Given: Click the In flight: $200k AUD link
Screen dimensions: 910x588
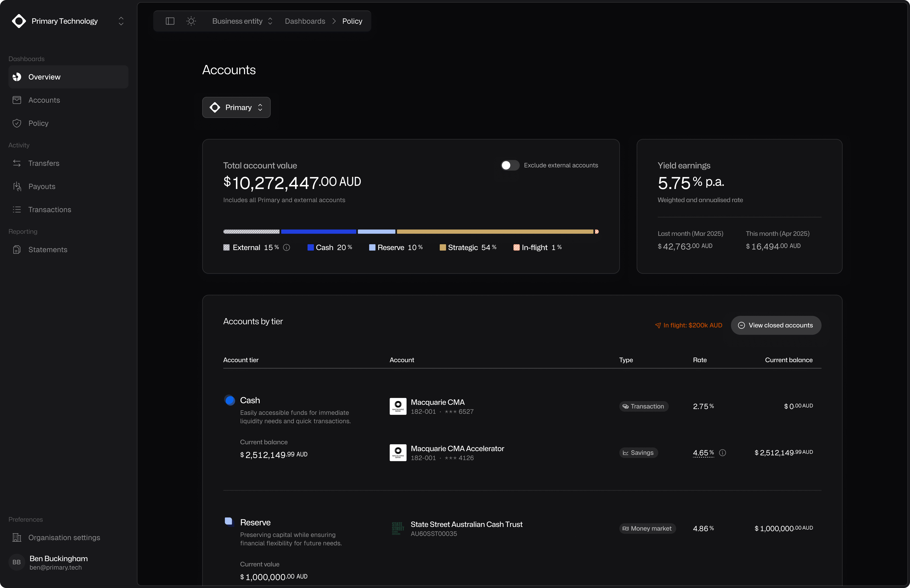Looking at the screenshot, I should click(688, 325).
